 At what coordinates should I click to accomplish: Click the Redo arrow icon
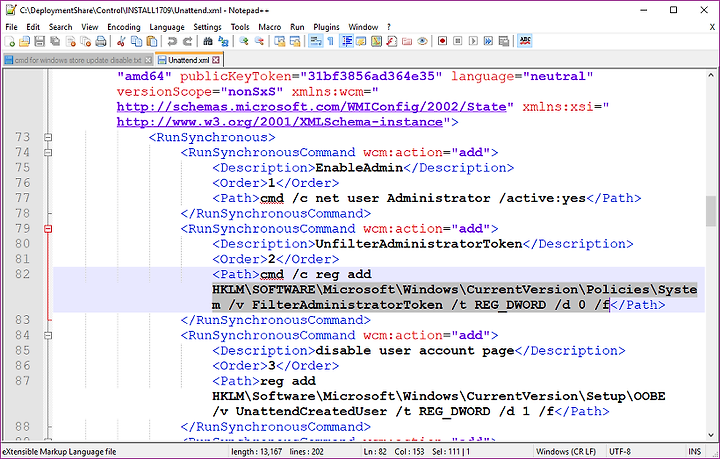(x=187, y=42)
